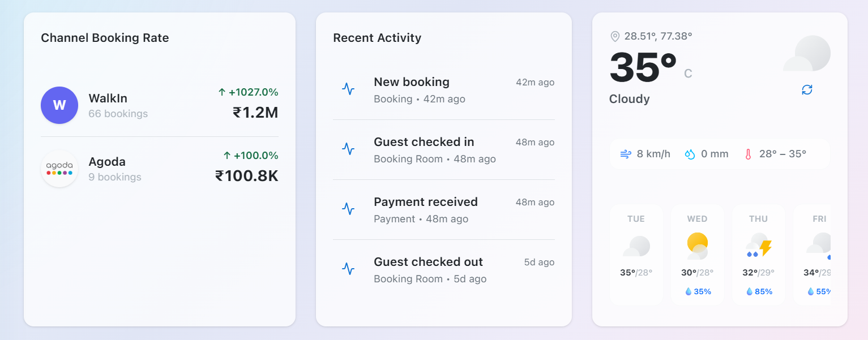Click the 28.51°, 77.38° coordinates text
Image resolution: width=868 pixels, height=340 pixels.
[658, 36]
